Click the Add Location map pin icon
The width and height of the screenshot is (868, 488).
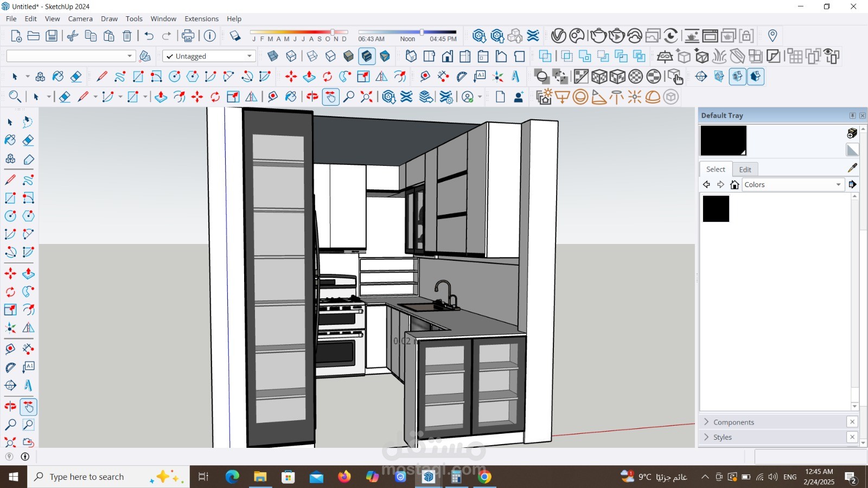coord(773,36)
